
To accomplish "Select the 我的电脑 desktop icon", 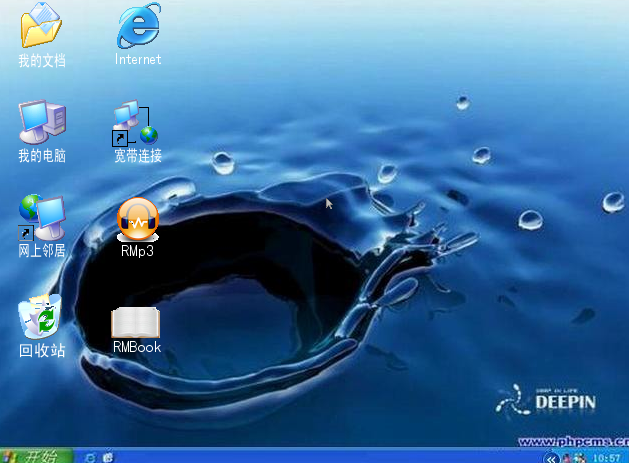I will coord(42,122).
